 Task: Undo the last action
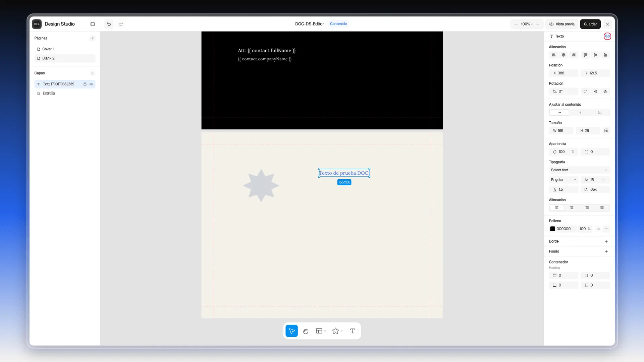click(109, 24)
